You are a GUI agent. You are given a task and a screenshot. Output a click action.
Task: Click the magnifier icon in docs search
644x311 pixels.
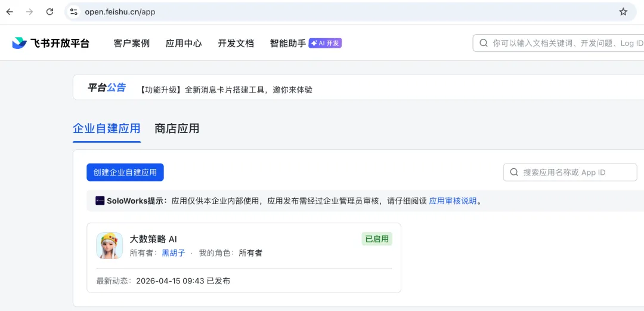click(484, 43)
